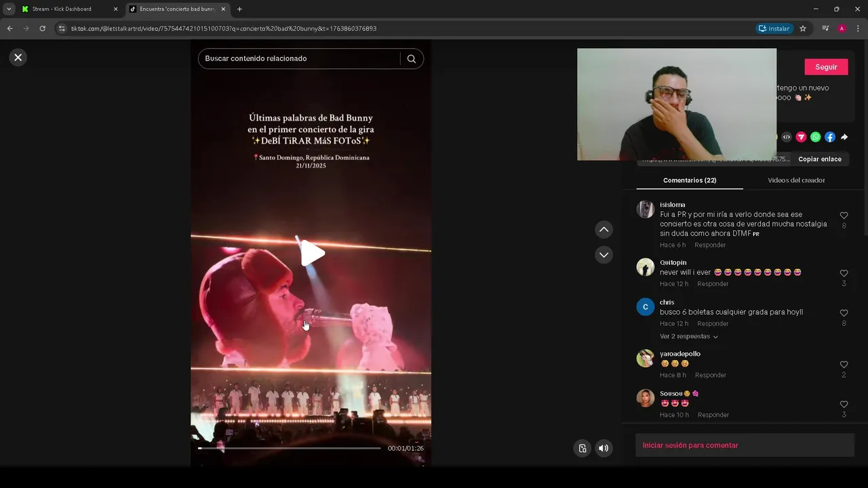
Task: Click the comments panel scrollbar
Action: pyautogui.click(x=865, y=142)
